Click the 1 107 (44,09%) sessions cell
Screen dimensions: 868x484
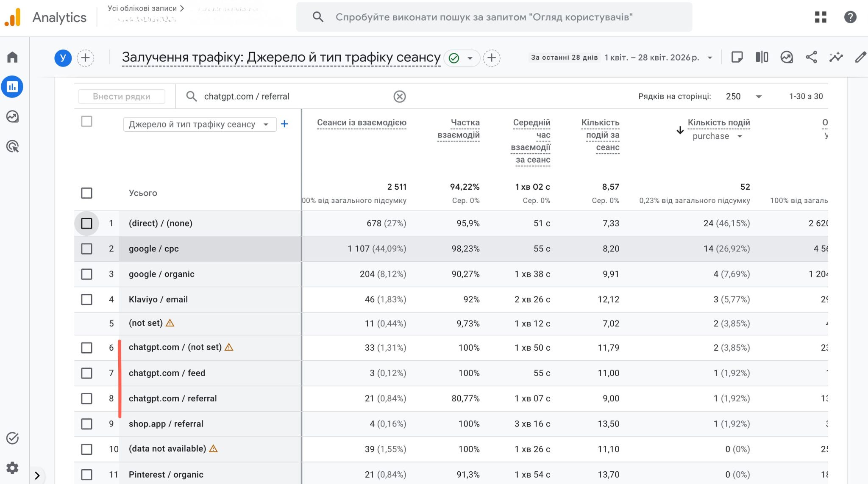pos(377,249)
